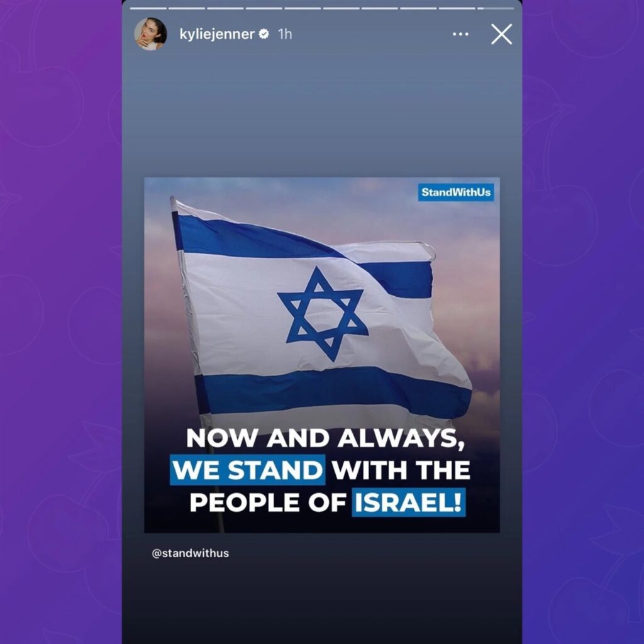
Task: Tap the @standwithus mention
Action: point(190,553)
